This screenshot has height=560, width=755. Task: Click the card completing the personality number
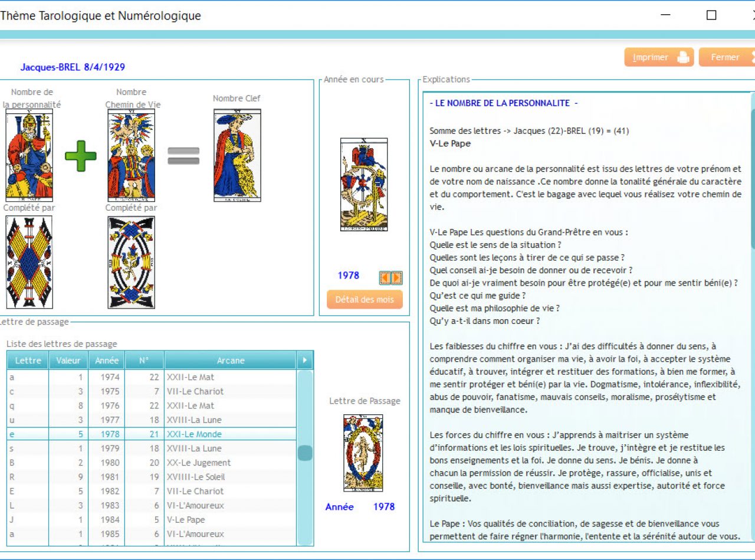click(29, 262)
